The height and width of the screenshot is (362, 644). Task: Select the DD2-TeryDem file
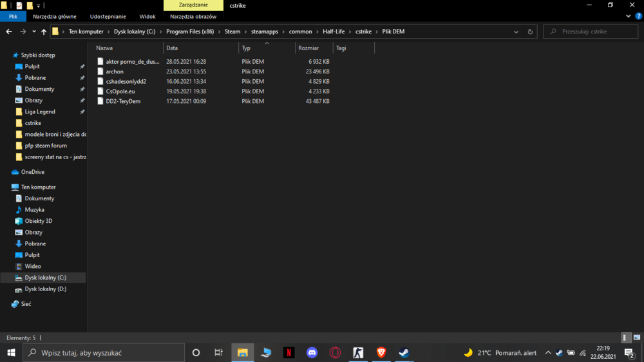[123, 101]
